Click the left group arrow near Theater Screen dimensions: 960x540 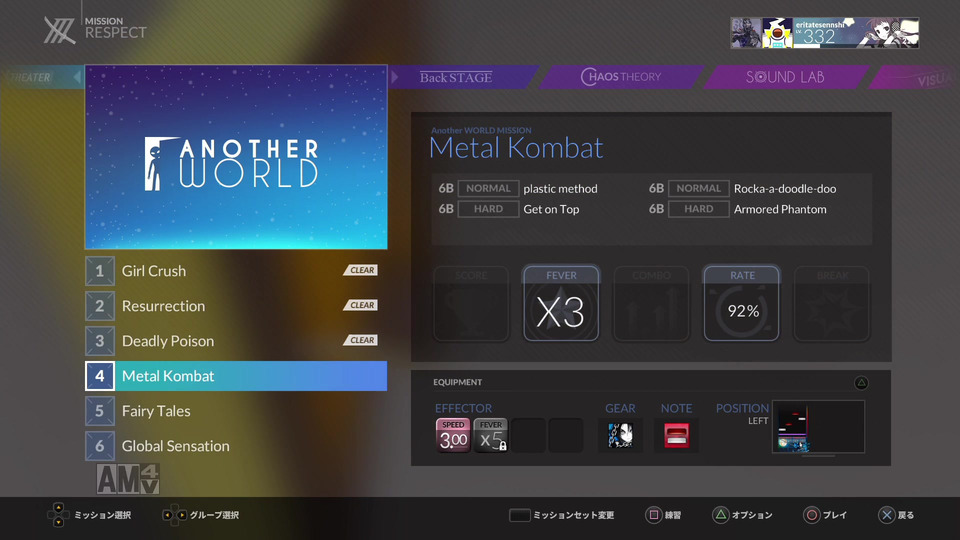[x=77, y=77]
